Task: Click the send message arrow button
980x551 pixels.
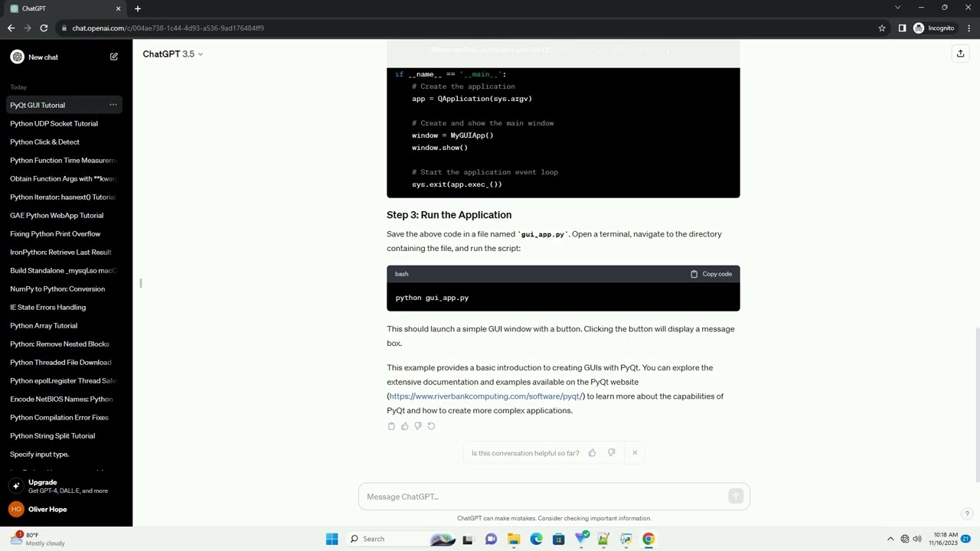Action: coord(736,497)
